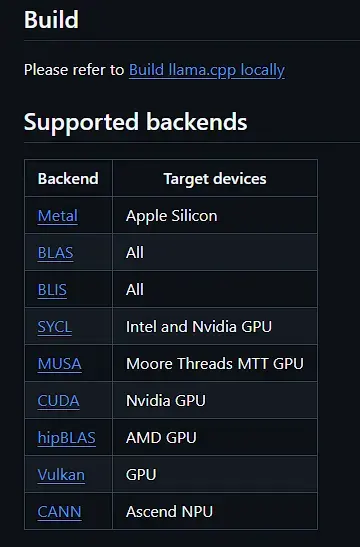Select the Ascend NPU table cell
This screenshot has height=547, width=360.
215,512
